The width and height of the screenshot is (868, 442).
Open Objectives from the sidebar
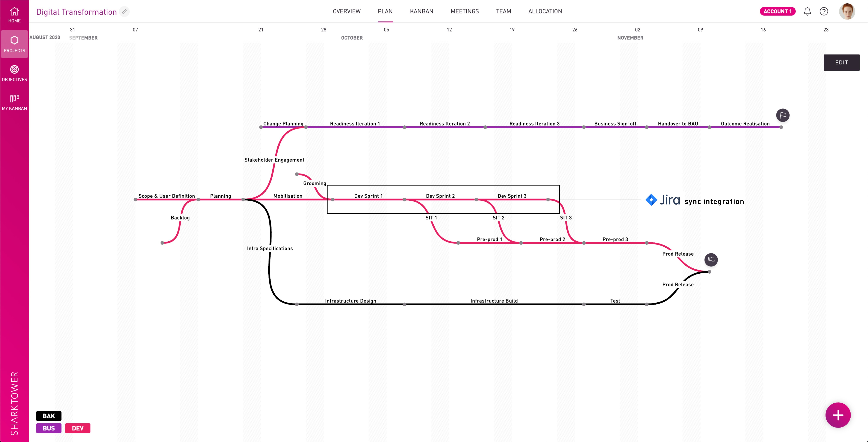click(14, 73)
